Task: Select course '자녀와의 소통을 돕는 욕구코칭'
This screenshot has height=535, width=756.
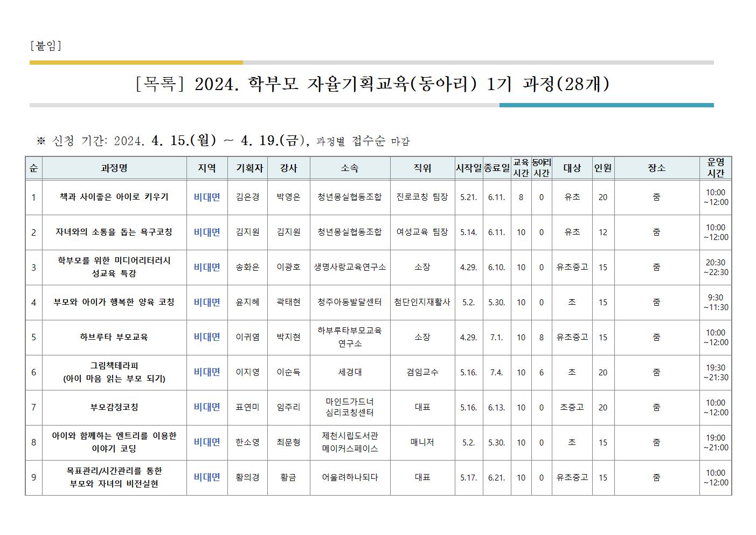Action: pos(114,232)
